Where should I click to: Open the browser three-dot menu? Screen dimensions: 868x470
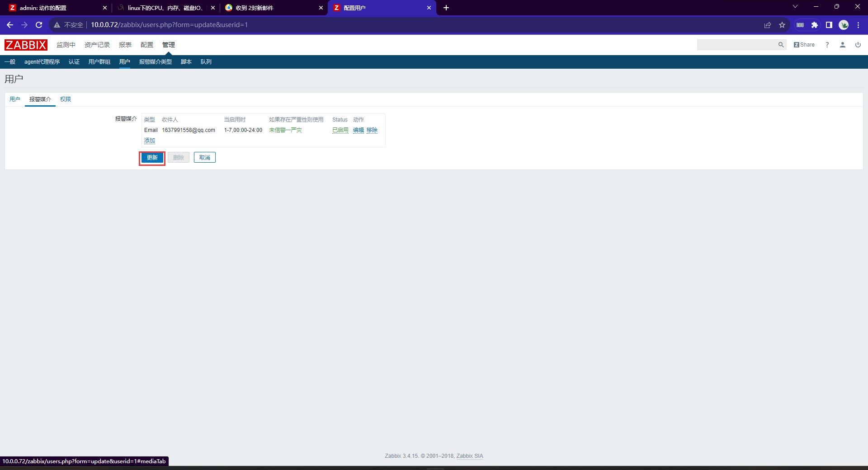[x=858, y=25]
